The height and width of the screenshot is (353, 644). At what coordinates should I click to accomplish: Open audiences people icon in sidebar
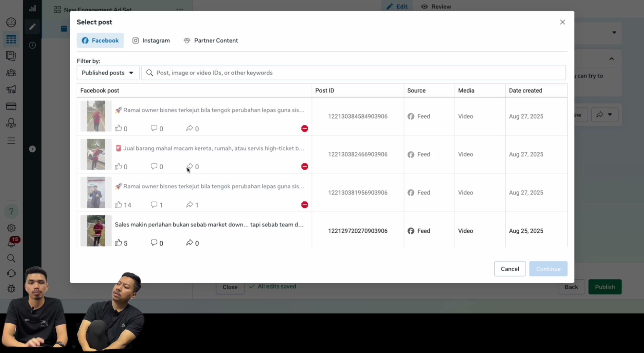pos(11,73)
